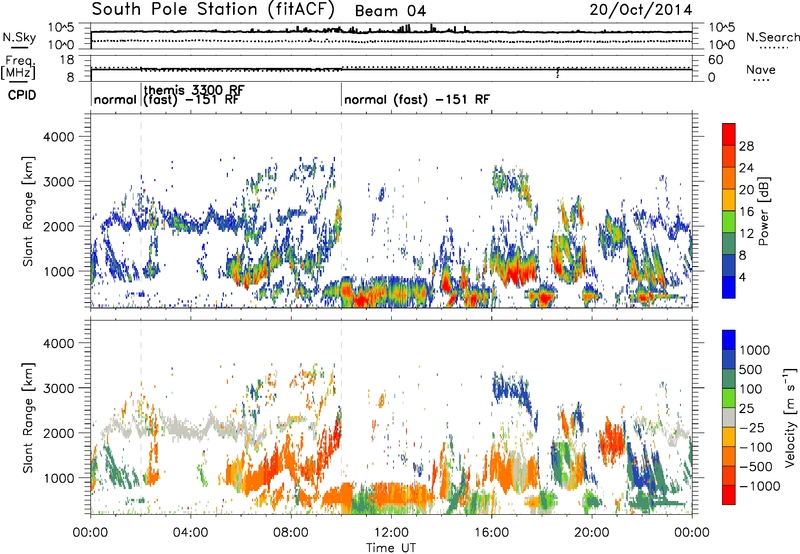Screen dimensions: 800x554
Task: Click dashed CPID marker line at 02:00
Action: point(141,210)
